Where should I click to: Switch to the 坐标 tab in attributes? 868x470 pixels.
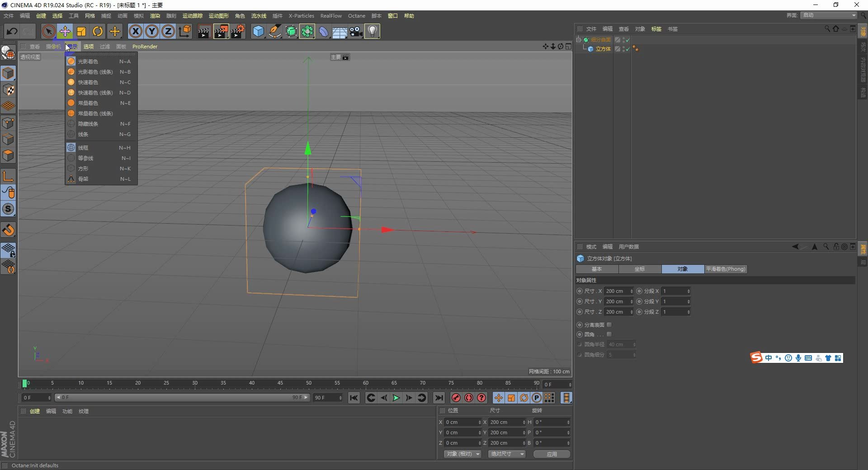pos(640,269)
